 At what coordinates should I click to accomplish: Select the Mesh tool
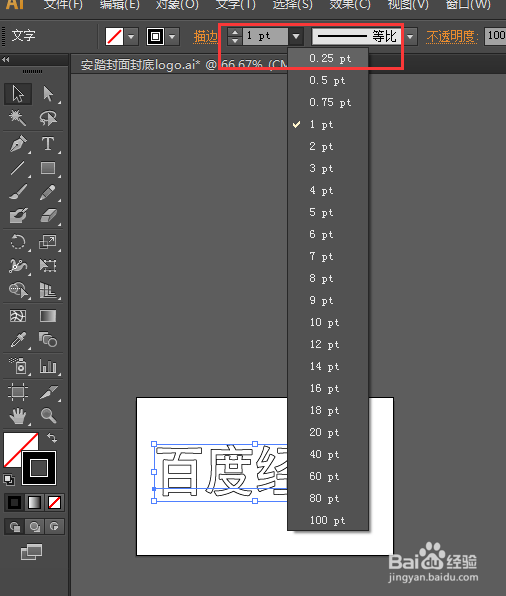coord(18,316)
